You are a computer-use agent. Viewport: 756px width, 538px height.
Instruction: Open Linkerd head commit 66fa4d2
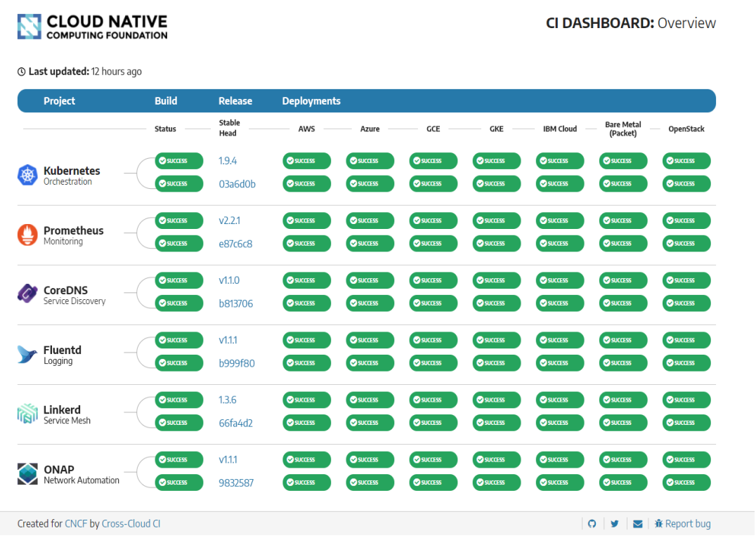tap(236, 424)
